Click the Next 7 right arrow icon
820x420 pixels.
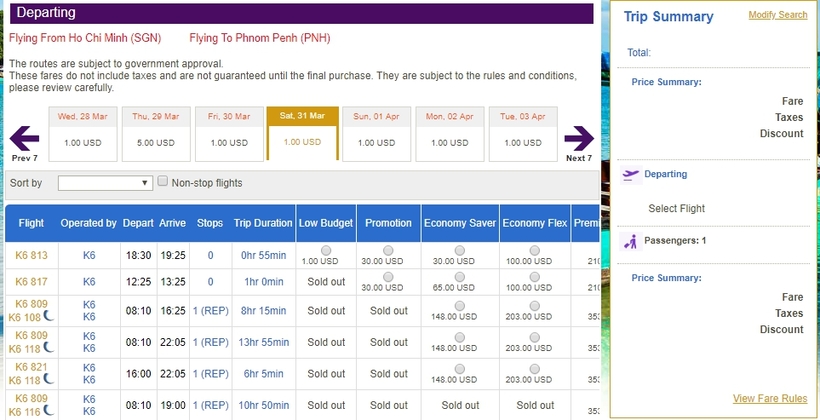[579, 138]
